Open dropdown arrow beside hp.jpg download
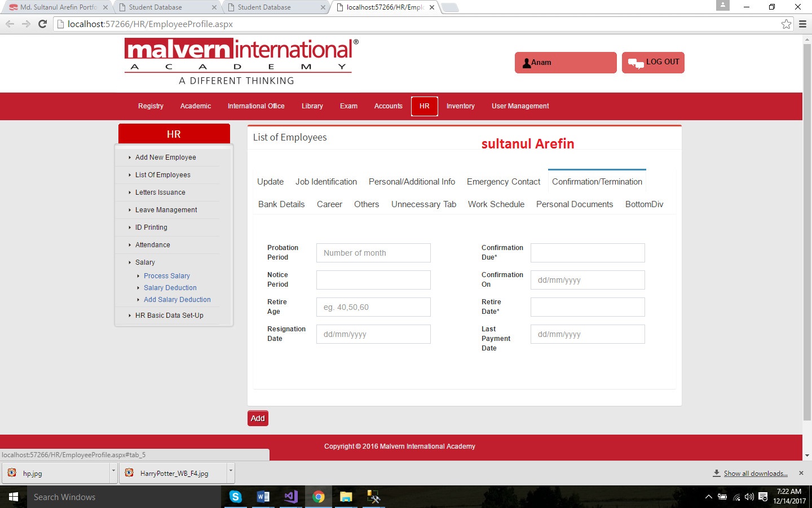Screen dimensions: 812x508 coord(113,471)
